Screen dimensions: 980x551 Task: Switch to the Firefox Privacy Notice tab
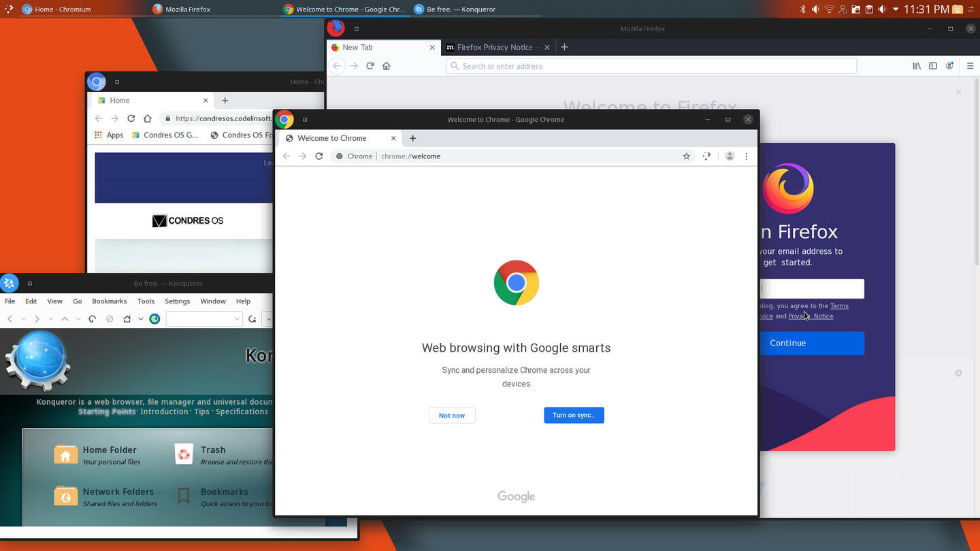point(498,47)
